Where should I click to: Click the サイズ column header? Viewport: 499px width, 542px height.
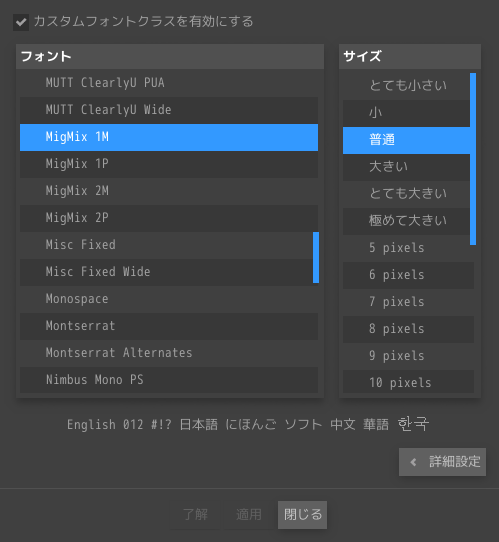coord(410,56)
